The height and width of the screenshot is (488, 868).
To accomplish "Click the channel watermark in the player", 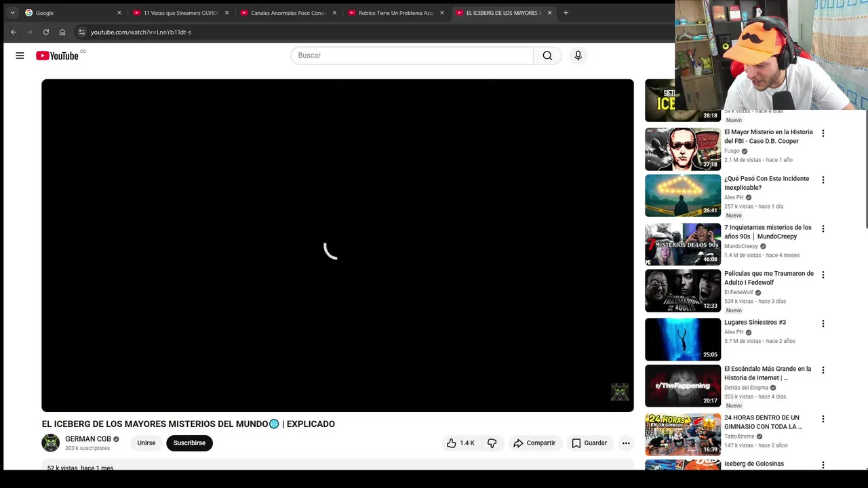I will click(620, 392).
